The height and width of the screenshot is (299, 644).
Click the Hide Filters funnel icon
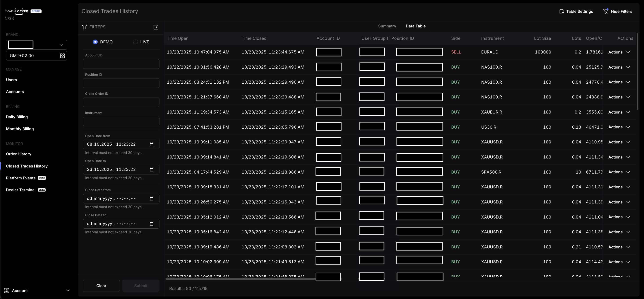[606, 11]
